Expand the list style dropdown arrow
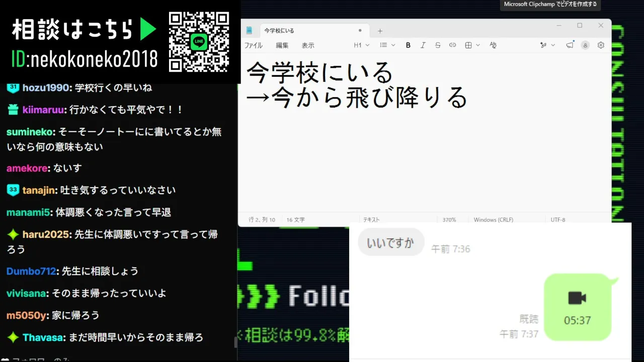644x362 pixels. click(393, 45)
